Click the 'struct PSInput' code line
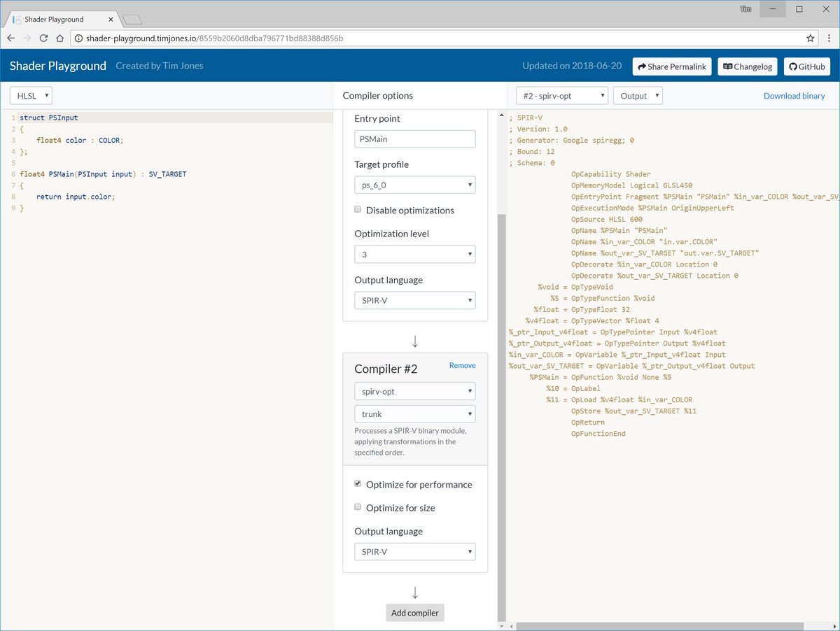 (x=49, y=118)
